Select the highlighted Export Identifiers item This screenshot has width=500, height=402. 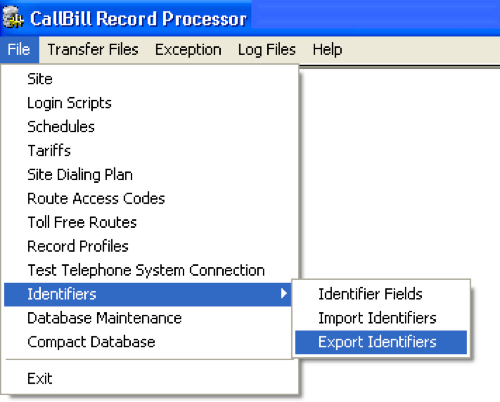tap(381, 342)
